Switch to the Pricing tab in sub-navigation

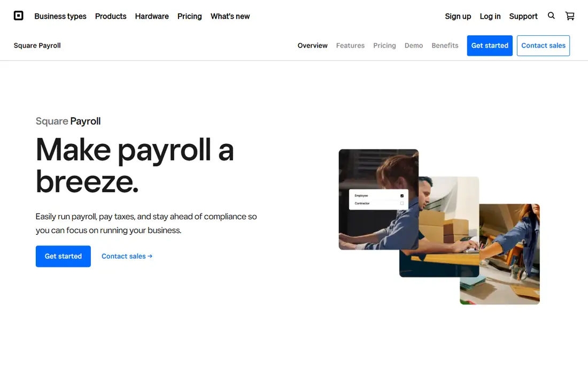[x=384, y=45]
